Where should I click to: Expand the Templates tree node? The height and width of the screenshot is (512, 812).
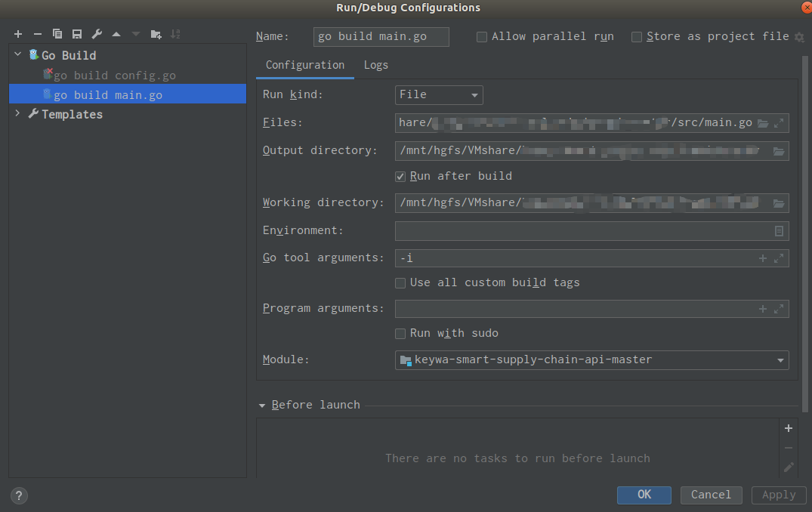point(18,114)
